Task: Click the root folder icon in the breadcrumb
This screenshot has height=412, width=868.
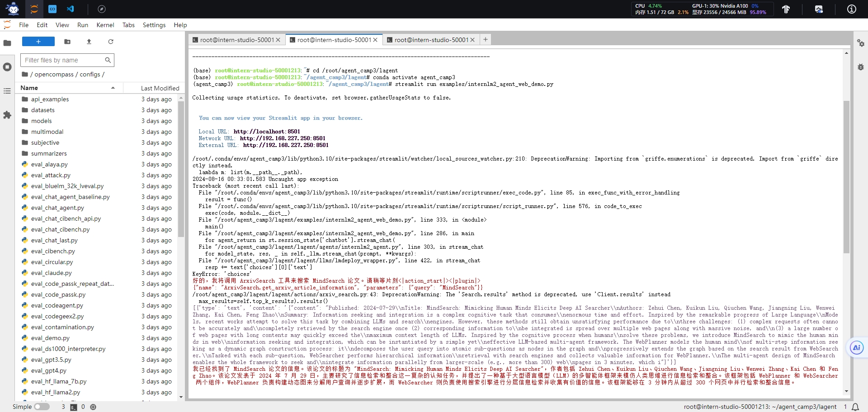Action: 25,74
